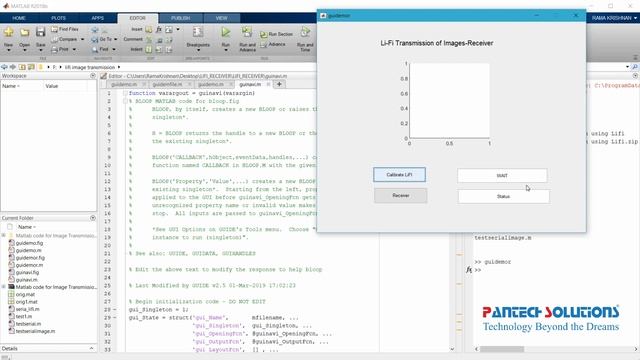640x360 pixels.
Task: Click the RAMA KRISHNAN account dropdown
Action: 614,18
